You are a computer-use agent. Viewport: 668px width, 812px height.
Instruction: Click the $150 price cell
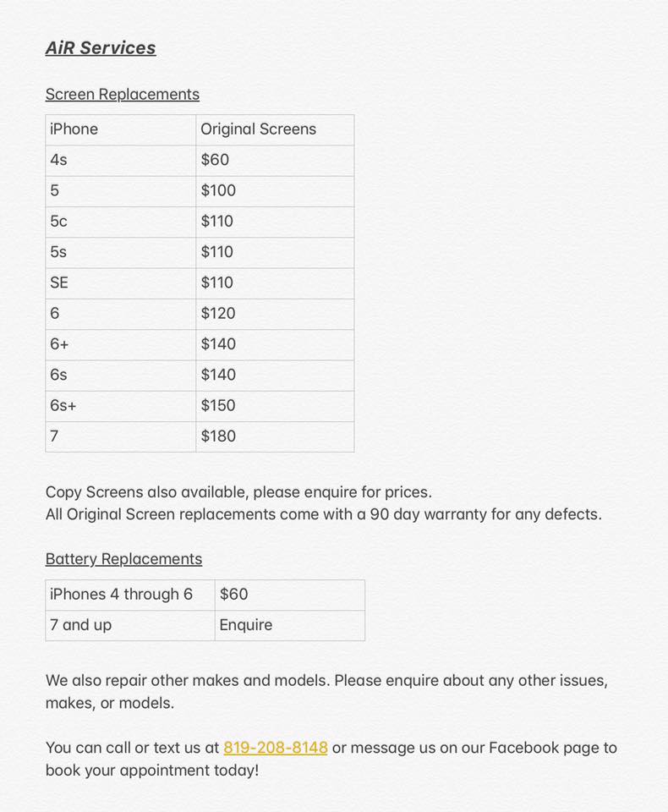275,406
